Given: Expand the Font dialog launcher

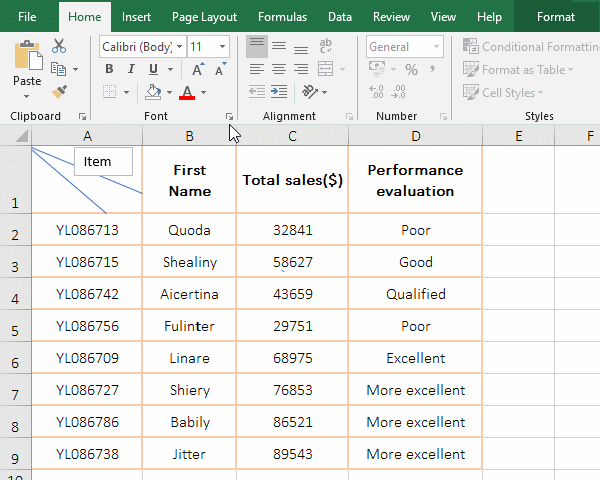Looking at the screenshot, I should (x=229, y=116).
